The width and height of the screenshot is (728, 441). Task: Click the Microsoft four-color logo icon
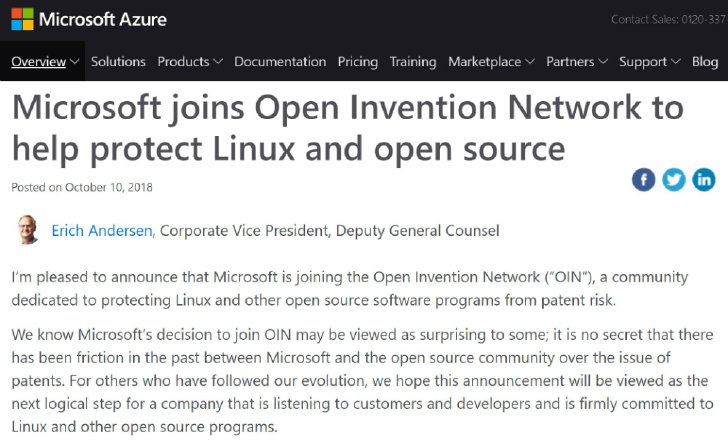click(23, 19)
